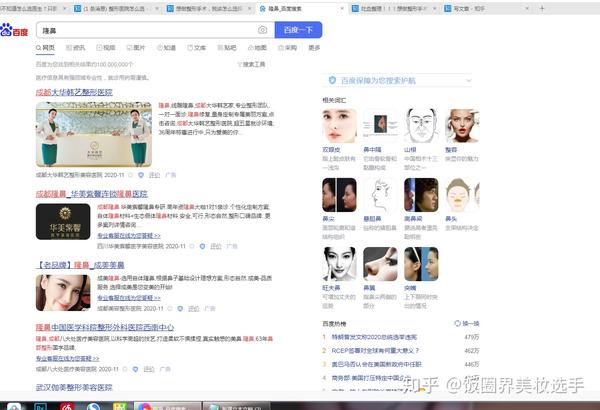Open Photoshop from the taskbar
This screenshot has height=410, width=600.
[40, 407]
